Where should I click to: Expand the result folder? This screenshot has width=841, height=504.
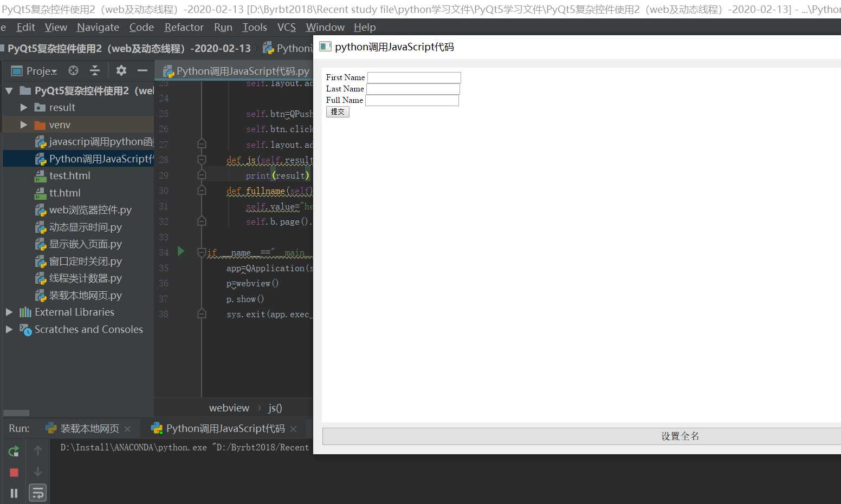pos(23,108)
